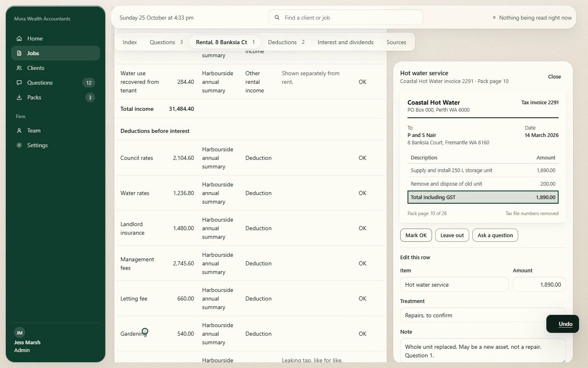Select the Landlord insurance row
Viewport: 588px width, 368px height.
[x=250, y=228]
